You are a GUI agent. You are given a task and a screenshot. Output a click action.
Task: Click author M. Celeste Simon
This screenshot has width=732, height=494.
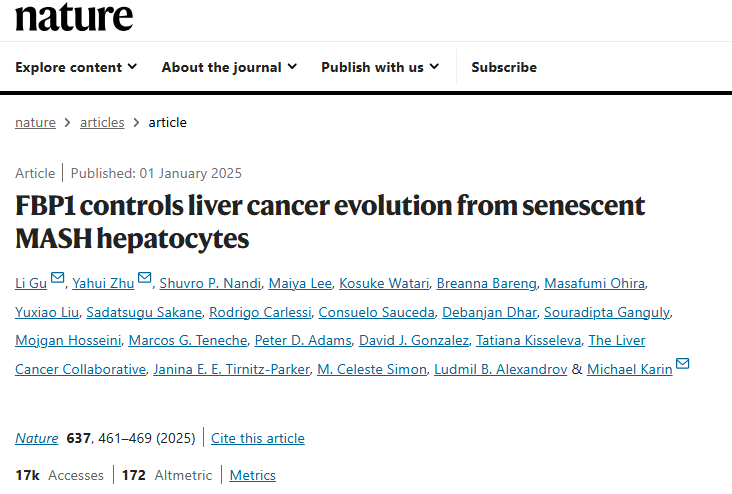(370, 370)
